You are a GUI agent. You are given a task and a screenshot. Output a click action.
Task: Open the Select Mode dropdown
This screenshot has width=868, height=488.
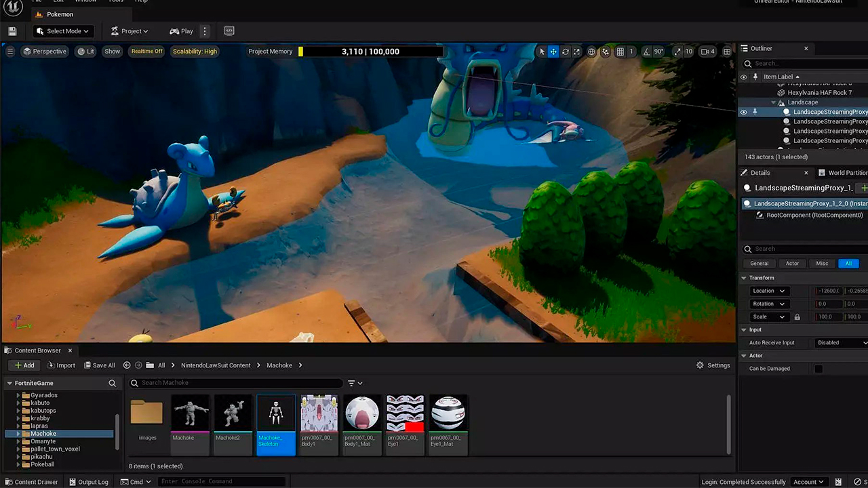(x=62, y=31)
